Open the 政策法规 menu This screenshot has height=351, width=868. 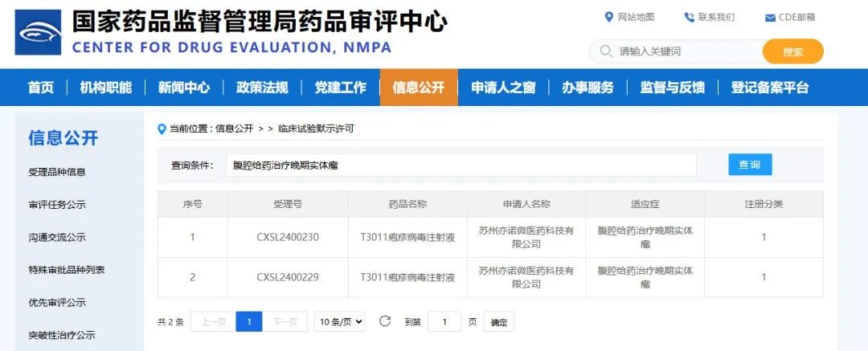tap(262, 88)
